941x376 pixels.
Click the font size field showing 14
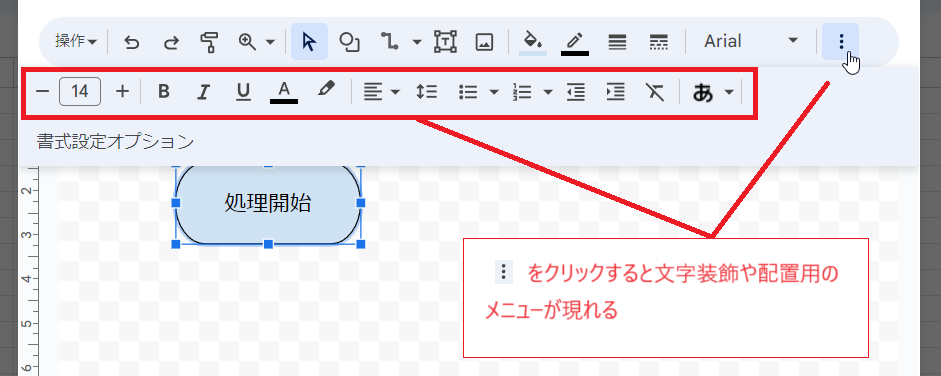(80, 91)
